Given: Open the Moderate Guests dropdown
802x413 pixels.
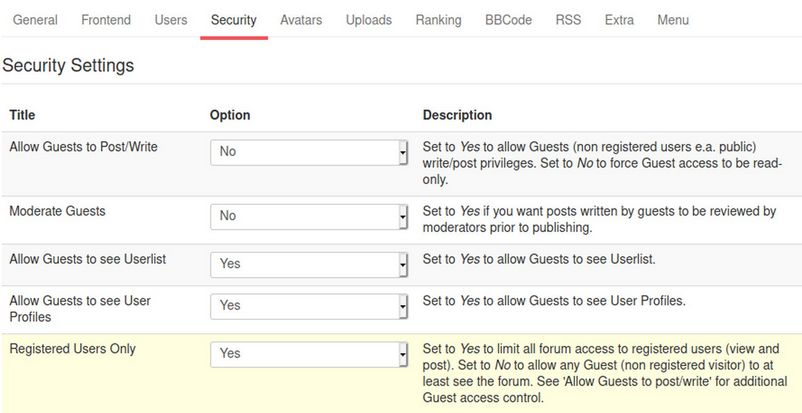Looking at the screenshot, I should point(309,216).
